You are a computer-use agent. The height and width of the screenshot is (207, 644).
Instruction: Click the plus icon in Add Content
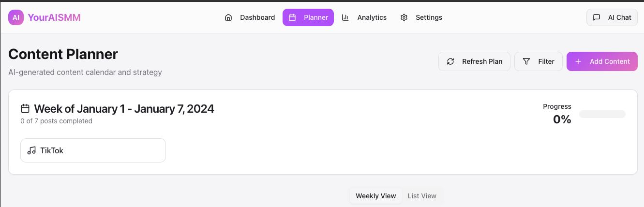578,61
